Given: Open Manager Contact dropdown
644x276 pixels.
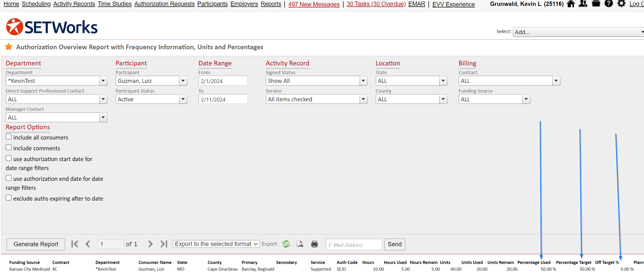Looking at the screenshot, I should tap(56, 117).
